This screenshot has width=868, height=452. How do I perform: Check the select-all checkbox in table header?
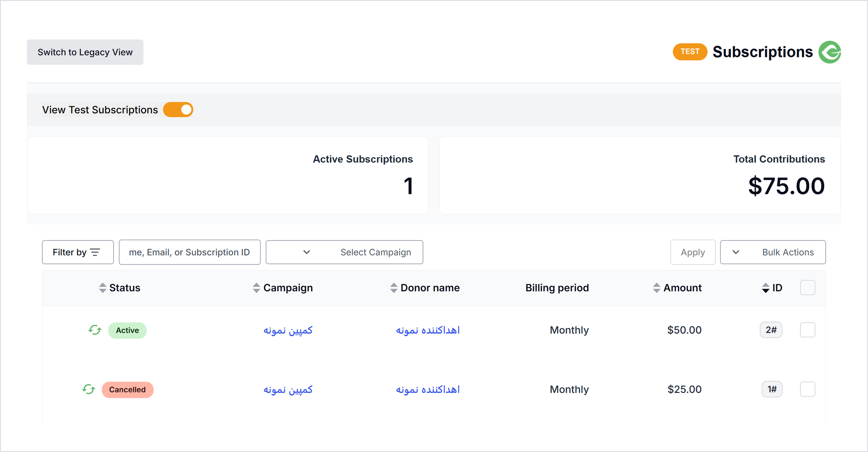pos(807,288)
